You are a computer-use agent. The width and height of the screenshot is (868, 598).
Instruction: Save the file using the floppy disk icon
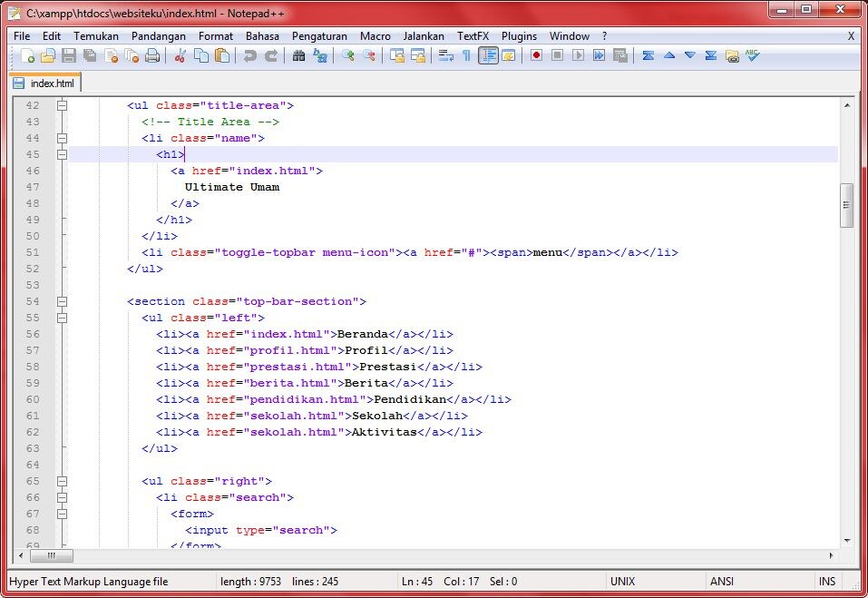coord(69,55)
